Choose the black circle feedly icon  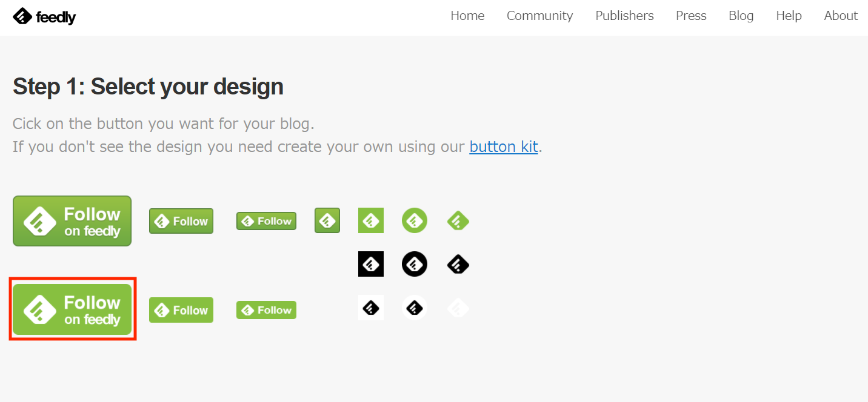click(x=415, y=264)
